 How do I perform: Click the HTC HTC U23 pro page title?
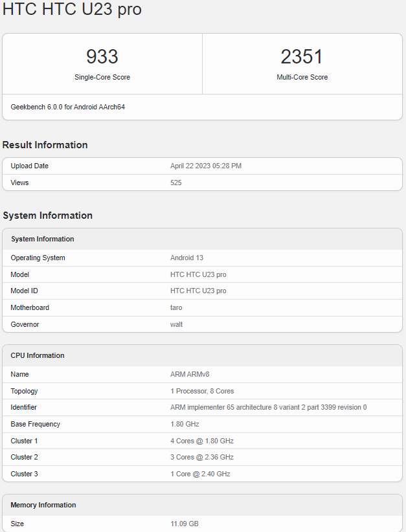coord(72,10)
